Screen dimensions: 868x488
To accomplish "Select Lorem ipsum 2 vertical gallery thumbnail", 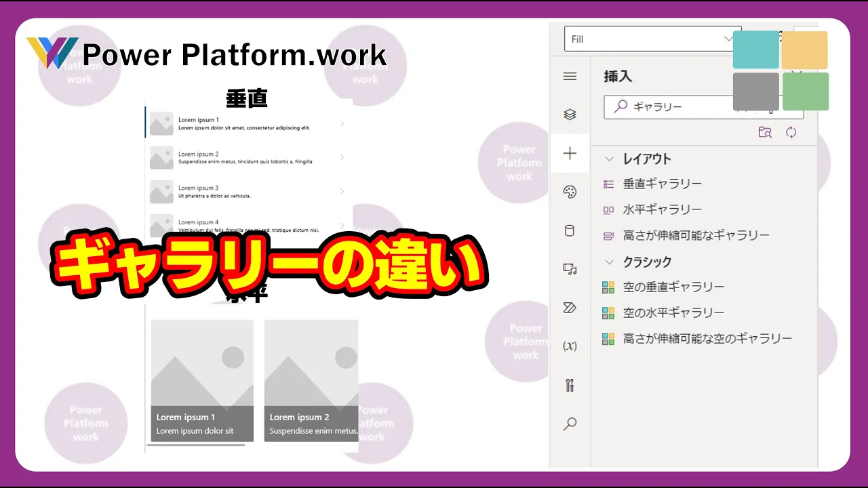I will 162,157.
